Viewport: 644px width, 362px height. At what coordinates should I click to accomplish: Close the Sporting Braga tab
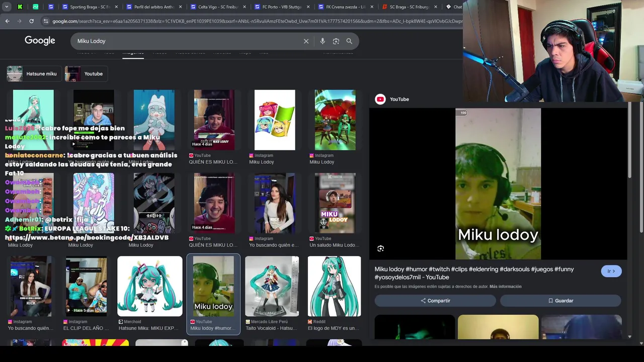[116, 7]
